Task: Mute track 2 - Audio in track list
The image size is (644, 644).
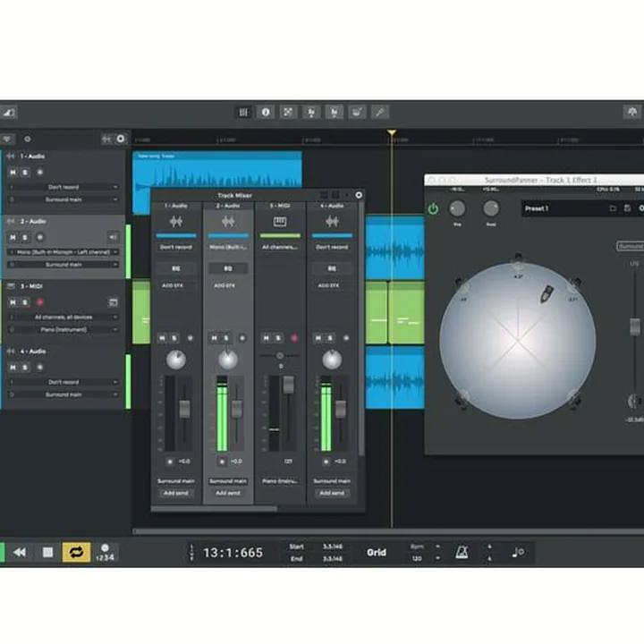Action: point(13,237)
